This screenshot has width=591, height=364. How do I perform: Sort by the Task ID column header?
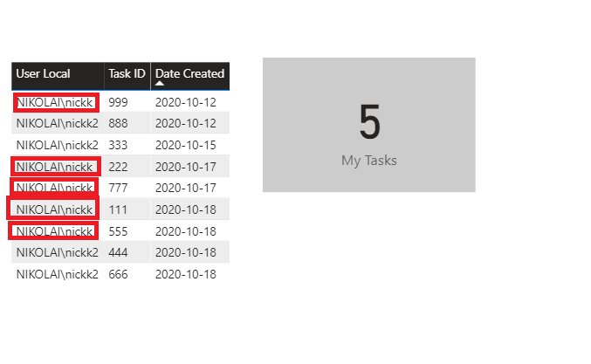click(x=127, y=73)
